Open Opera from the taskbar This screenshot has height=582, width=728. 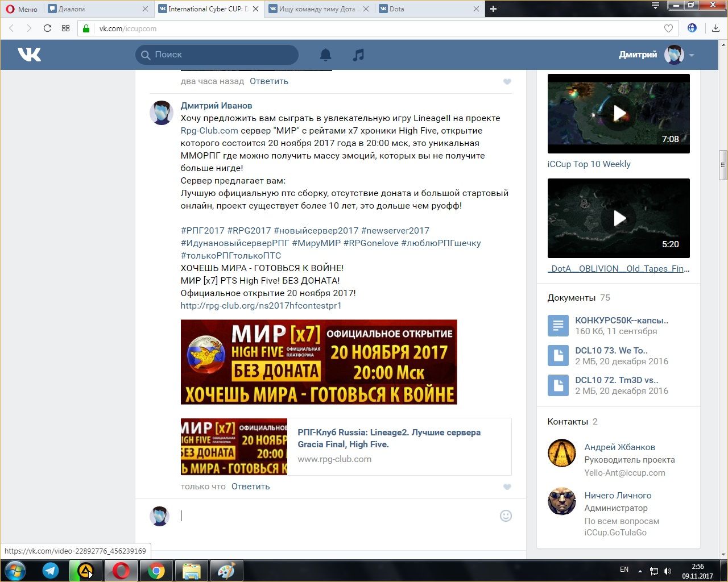click(121, 571)
